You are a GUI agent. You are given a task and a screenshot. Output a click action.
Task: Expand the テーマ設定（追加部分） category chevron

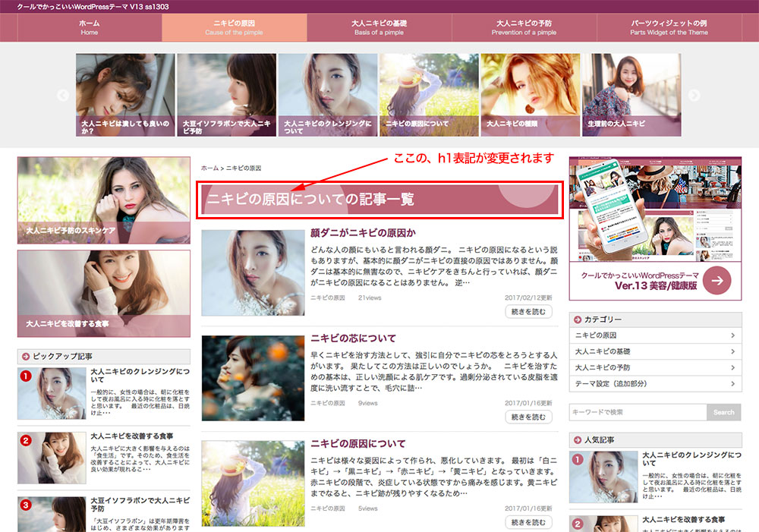(x=733, y=384)
